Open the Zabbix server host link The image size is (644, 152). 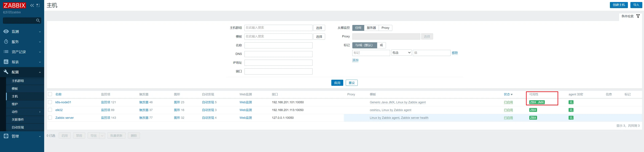click(64, 118)
